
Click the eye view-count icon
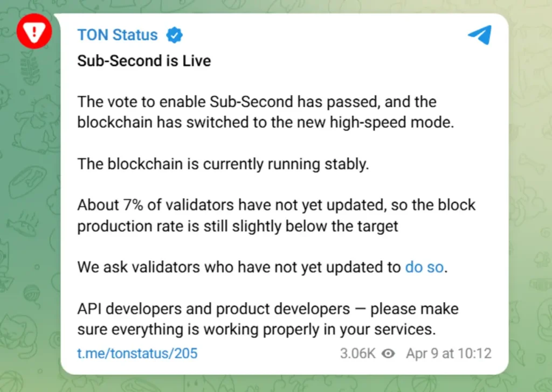click(x=389, y=353)
